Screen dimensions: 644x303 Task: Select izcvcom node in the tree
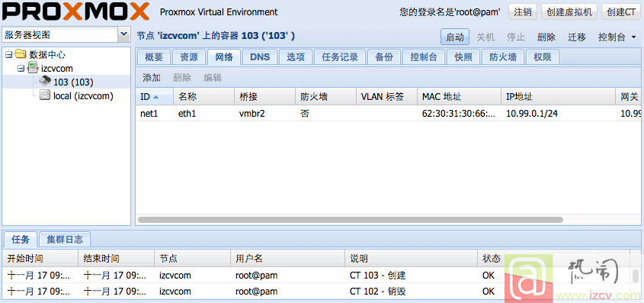coord(57,68)
